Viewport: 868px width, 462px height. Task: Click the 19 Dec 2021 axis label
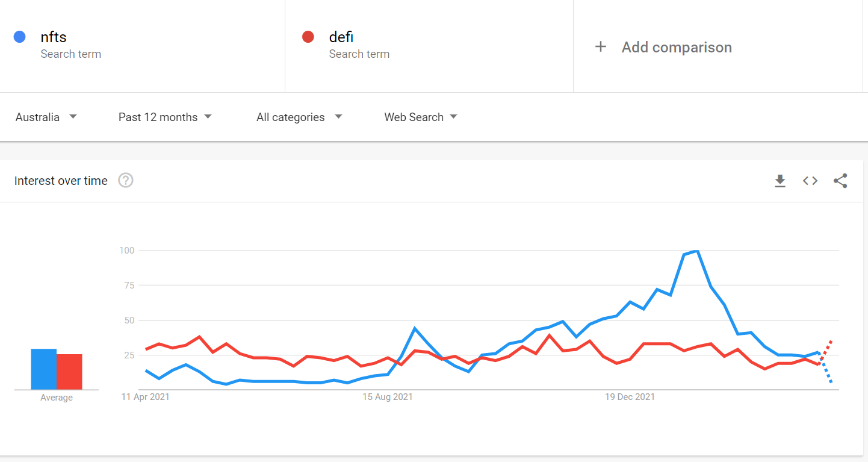[x=630, y=397]
